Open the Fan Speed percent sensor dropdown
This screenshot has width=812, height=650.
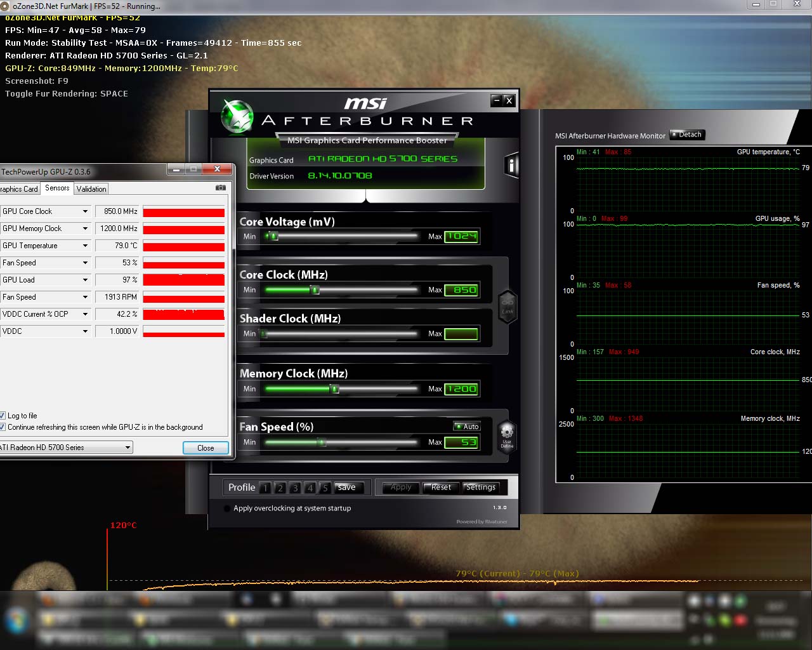point(85,263)
